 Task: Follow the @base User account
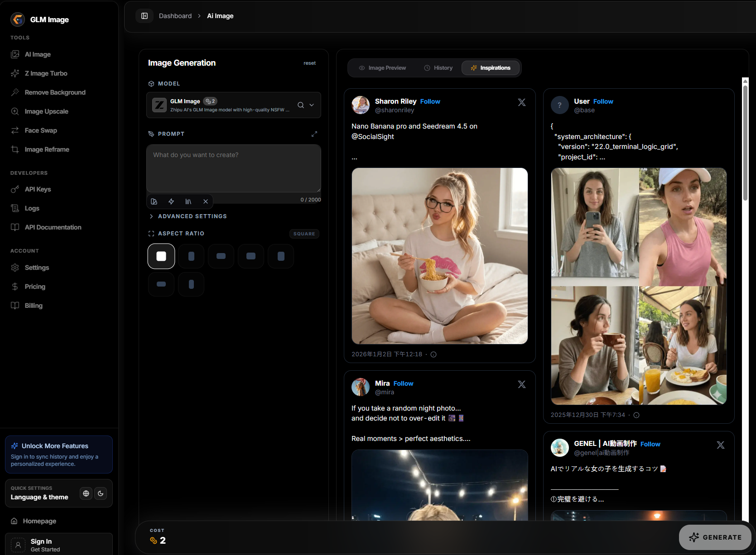pos(603,101)
